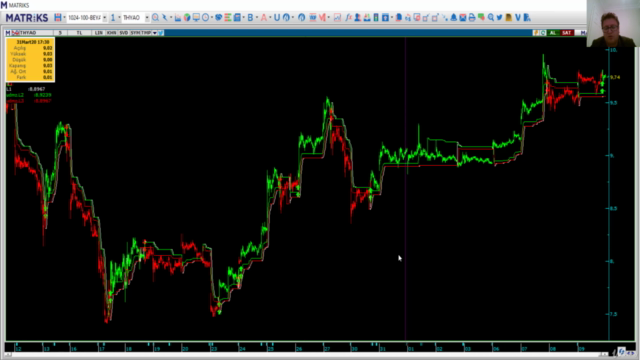The image size is (640, 360).
Task: Click the clock icon in toolbar
Action: click(205, 18)
